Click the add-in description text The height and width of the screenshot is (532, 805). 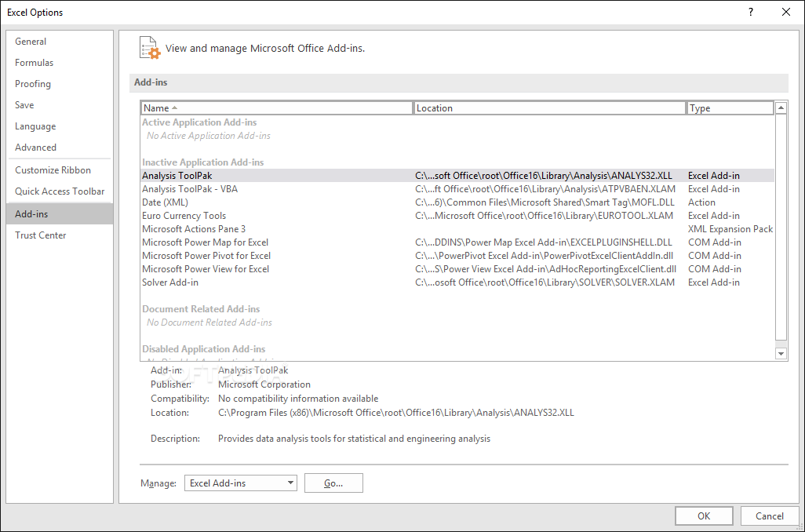click(354, 439)
